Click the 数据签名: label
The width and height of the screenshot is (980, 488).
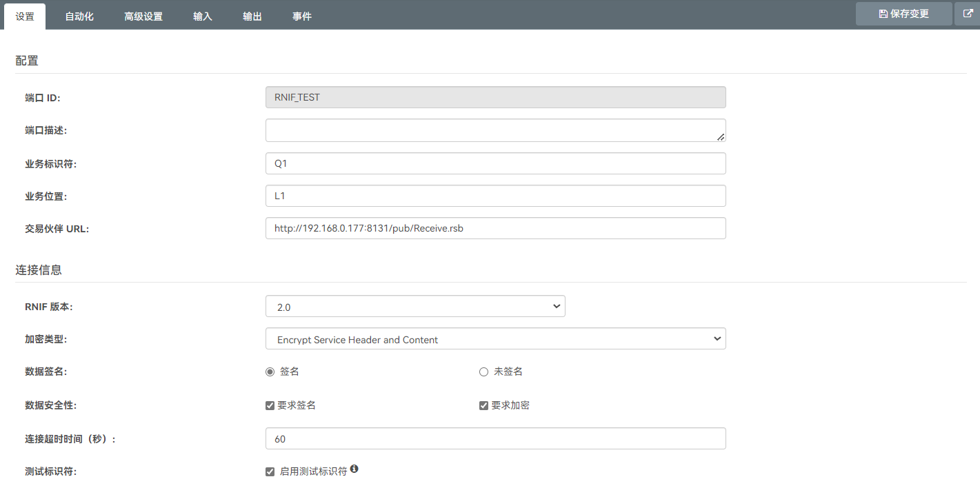click(x=46, y=372)
